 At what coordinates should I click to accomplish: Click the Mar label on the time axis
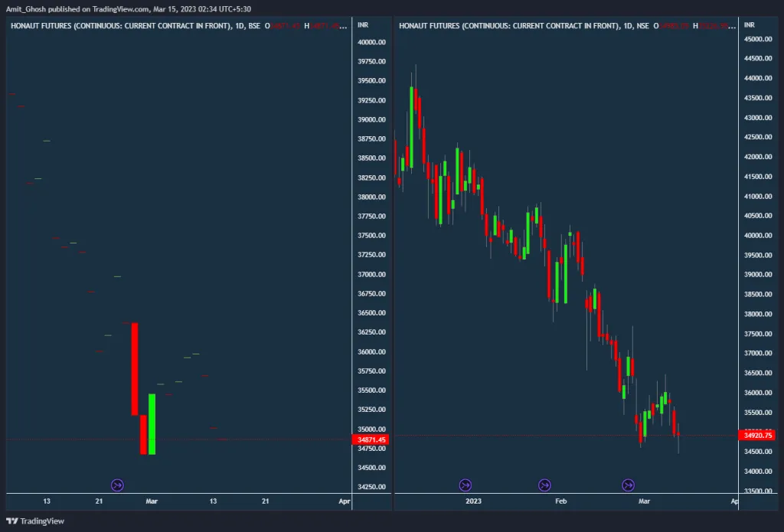pyautogui.click(x=152, y=501)
